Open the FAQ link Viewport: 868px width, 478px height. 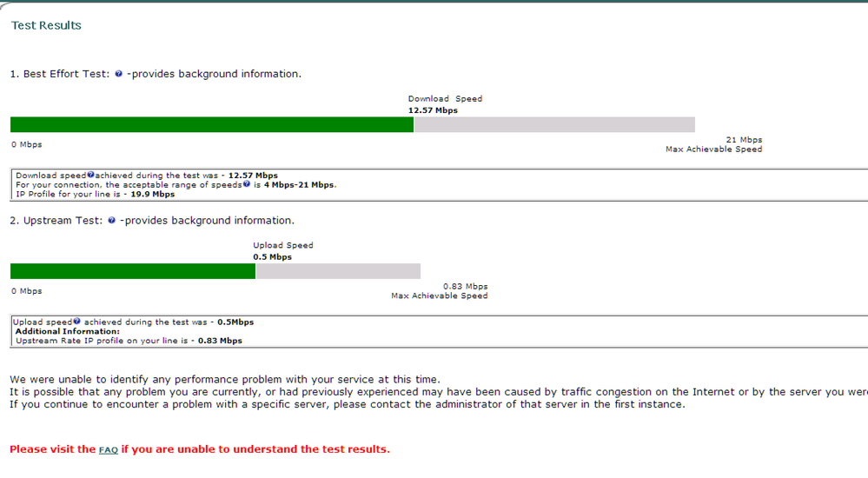(108, 449)
